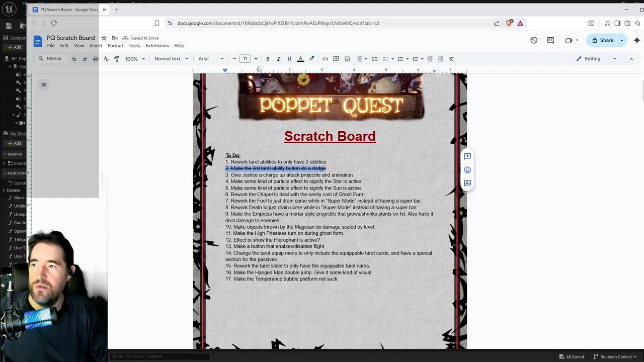Viewport: 644px width, 362px height.
Task: Collapse the Docs menus with chevron
Action: (x=631, y=59)
